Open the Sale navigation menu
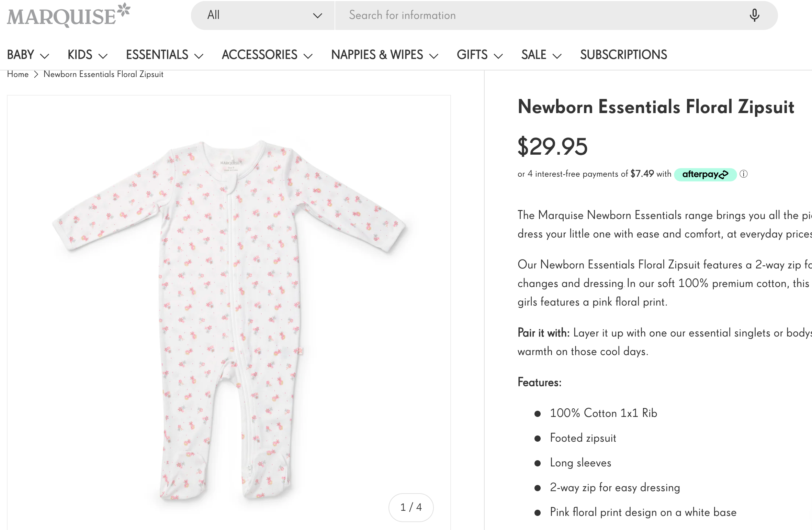Image resolution: width=812 pixels, height=530 pixels. (x=541, y=55)
